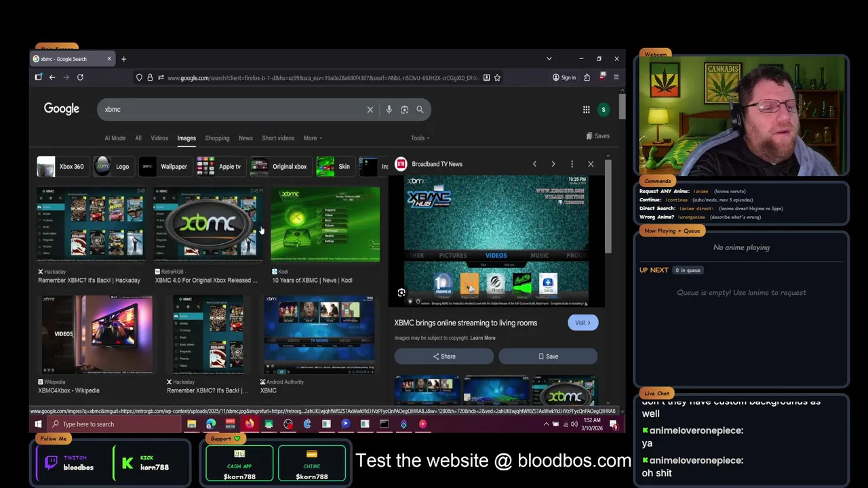The height and width of the screenshot is (488, 868).
Task: Open a new Firefox tab
Action: (123, 59)
